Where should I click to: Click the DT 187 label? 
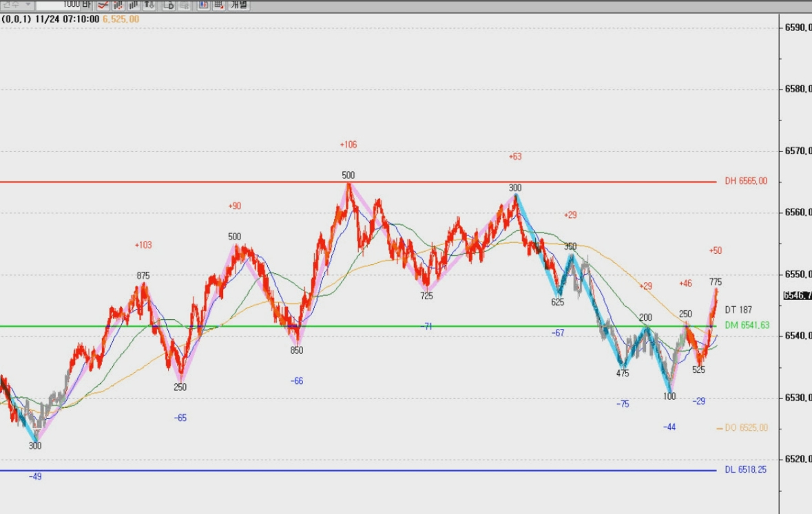[738, 310]
